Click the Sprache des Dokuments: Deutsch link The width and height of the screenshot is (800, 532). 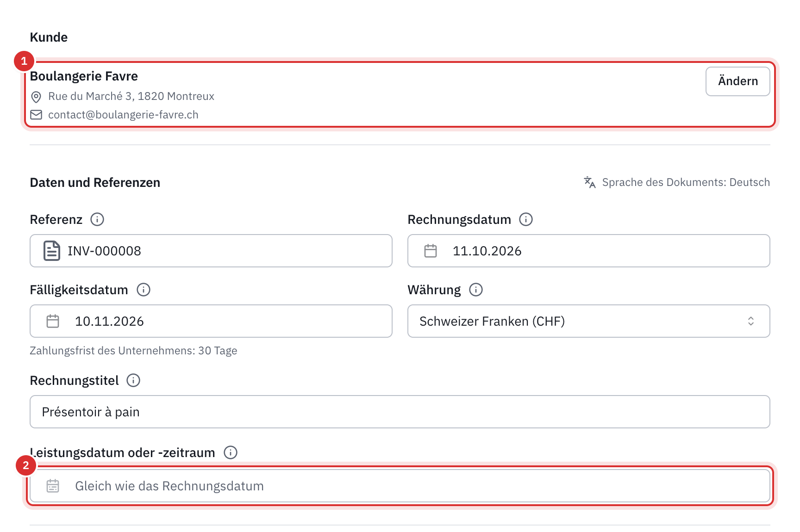pyautogui.click(x=686, y=182)
